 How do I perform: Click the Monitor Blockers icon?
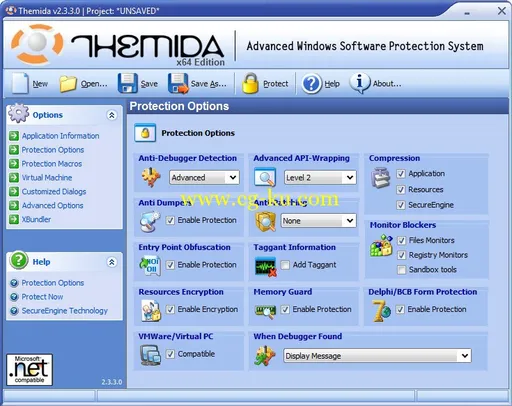[x=381, y=245]
